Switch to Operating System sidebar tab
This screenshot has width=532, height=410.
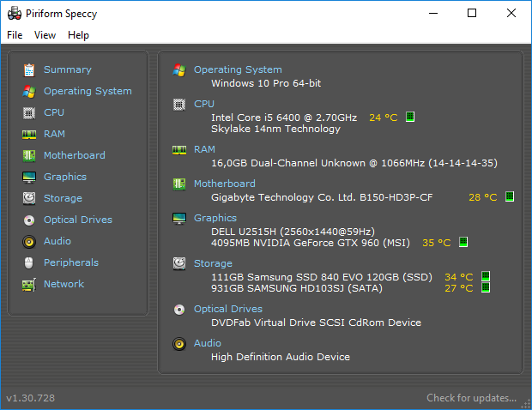(x=88, y=91)
